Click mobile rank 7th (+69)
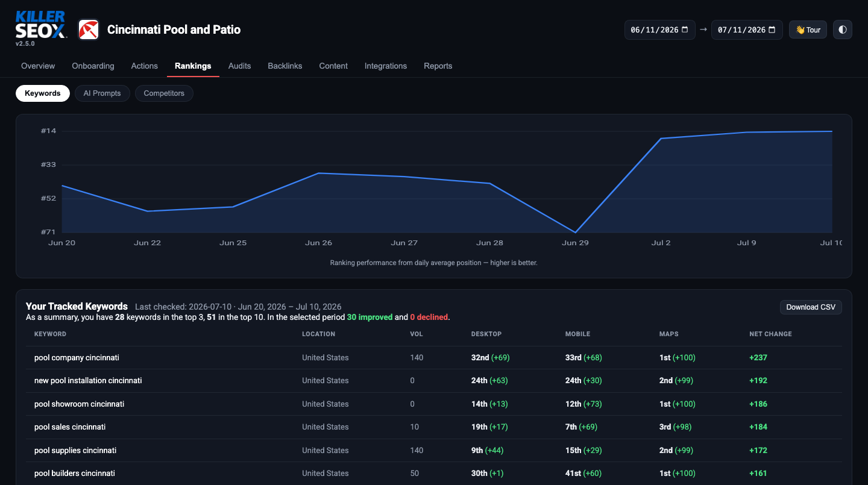The height and width of the screenshot is (485, 868). [581, 427]
